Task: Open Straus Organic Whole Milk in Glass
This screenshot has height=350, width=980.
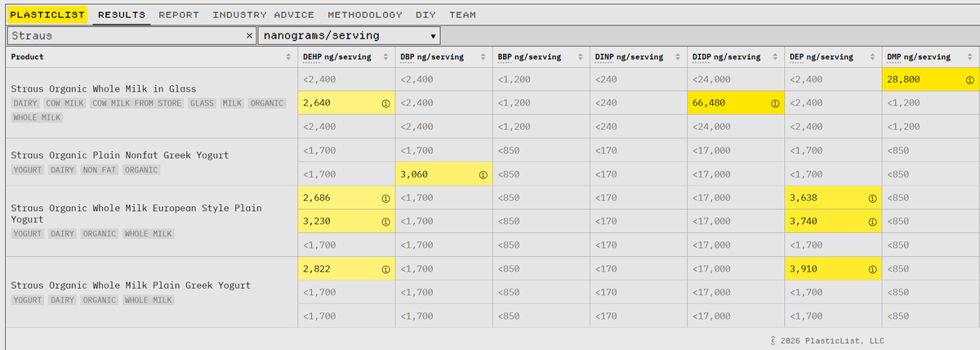Action: [104, 88]
